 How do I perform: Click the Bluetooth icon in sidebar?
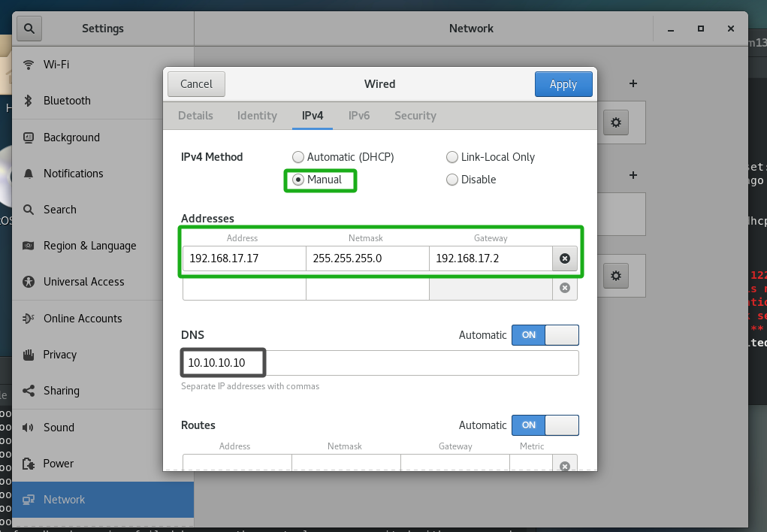[29, 101]
